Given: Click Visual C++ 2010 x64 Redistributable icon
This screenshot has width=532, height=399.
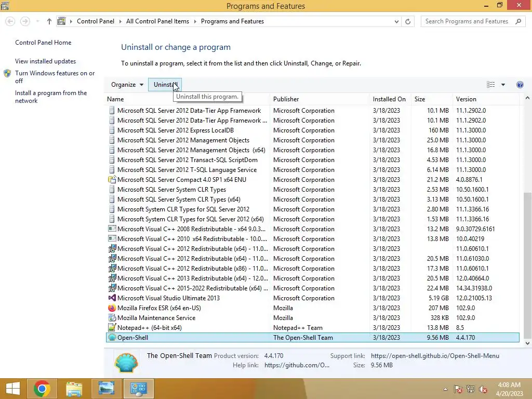Looking at the screenshot, I should pyautogui.click(x=112, y=239).
